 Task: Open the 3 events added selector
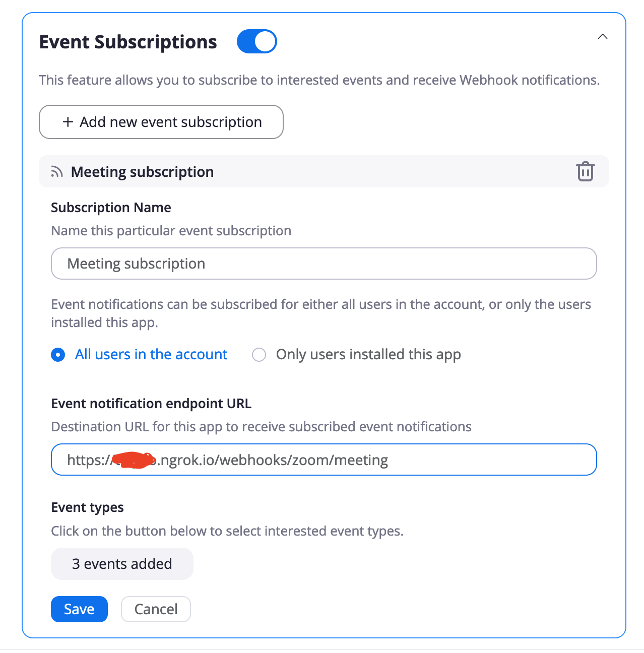[122, 563]
